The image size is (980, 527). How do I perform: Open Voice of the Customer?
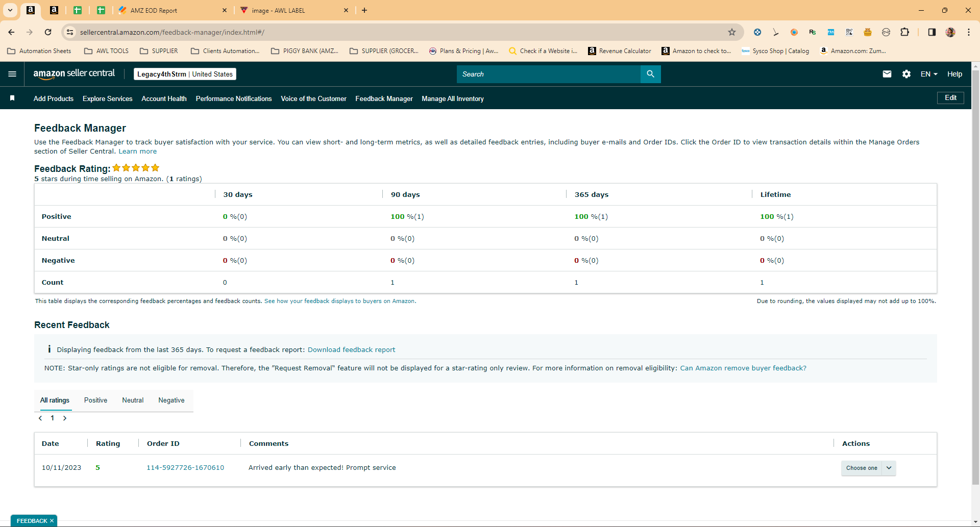click(313, 98)
